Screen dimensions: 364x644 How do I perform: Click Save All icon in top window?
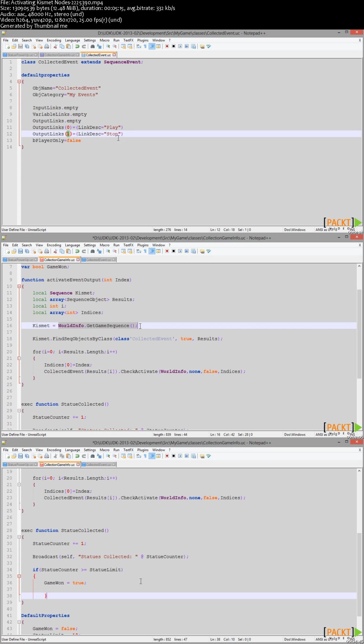[x=27, y=47]
